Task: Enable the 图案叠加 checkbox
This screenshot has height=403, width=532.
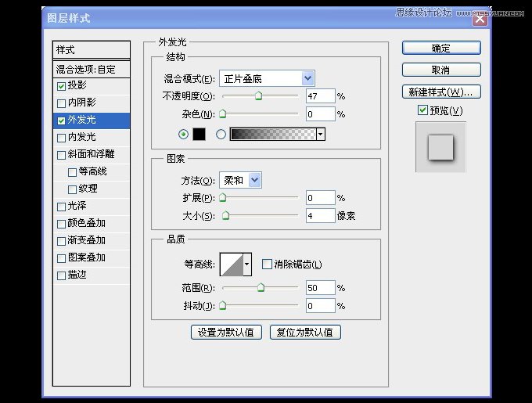Action: [61, 258]
